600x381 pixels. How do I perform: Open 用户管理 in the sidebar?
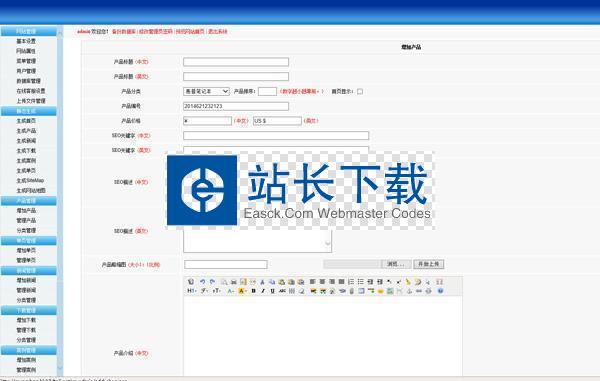[x=26, y=71]
